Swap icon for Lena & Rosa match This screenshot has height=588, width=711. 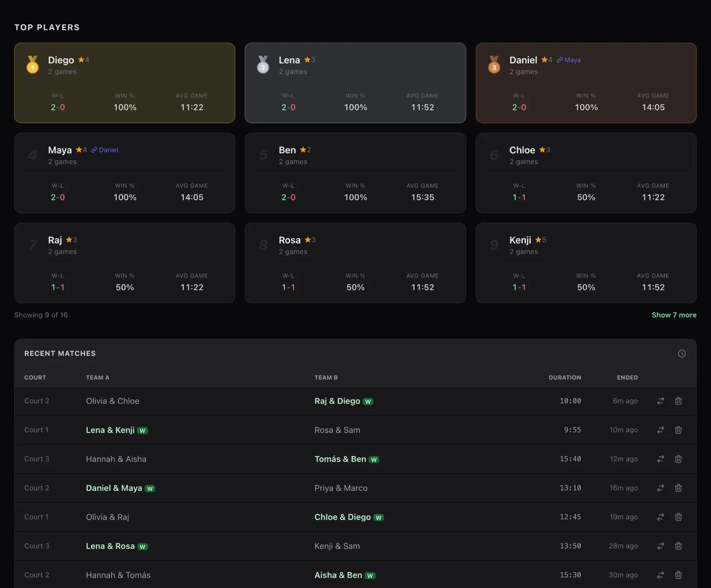pos(660,546)
